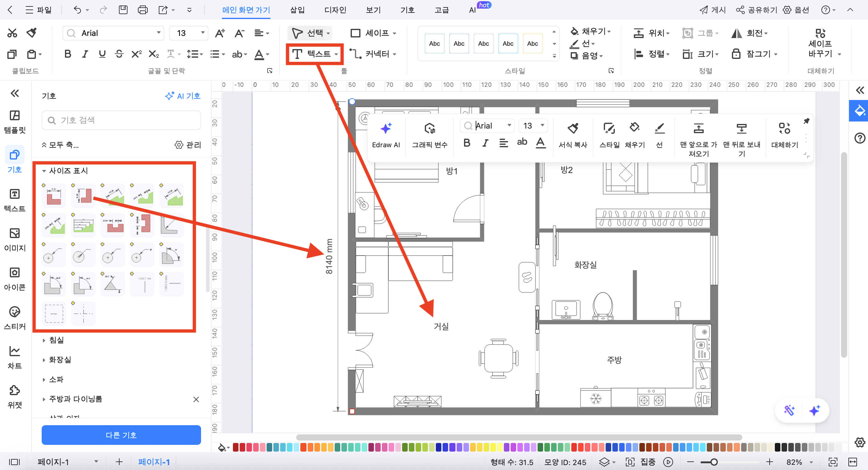
Task: Toggle Superscript in the ribbon
Action: tap(136, 54)
